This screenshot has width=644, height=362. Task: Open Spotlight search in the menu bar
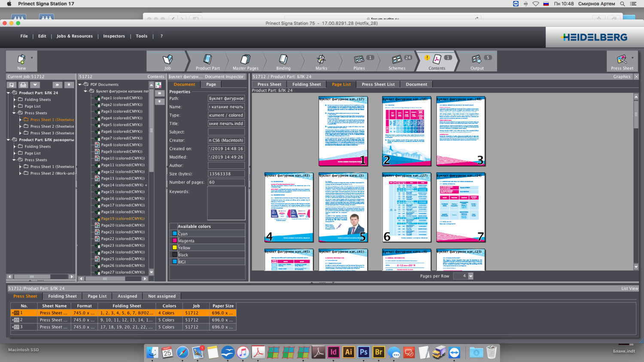(x=623, y=4)
